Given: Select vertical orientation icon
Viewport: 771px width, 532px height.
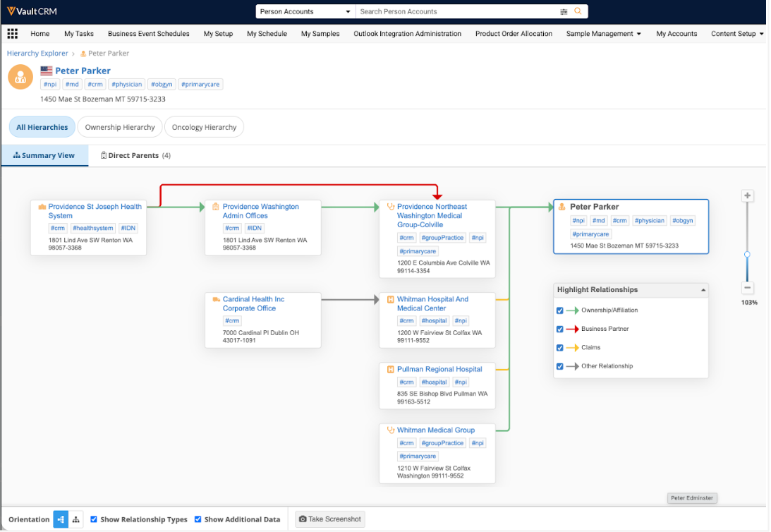Looking at the screenshot, I should (75, 519).
